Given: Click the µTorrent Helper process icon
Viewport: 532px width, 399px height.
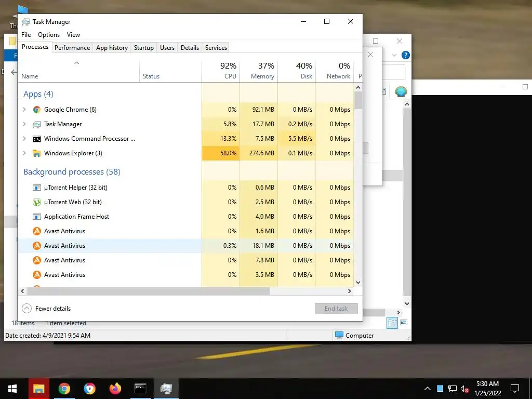Looking at the screenshot, I should (x=37, y=188).
